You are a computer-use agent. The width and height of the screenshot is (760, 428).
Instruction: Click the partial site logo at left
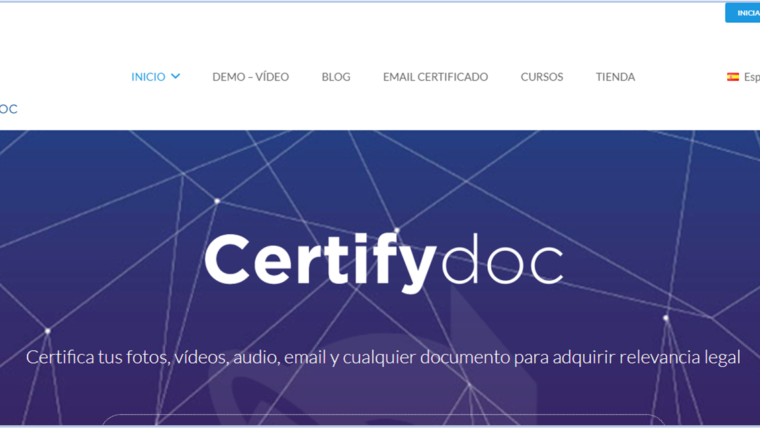[8, 109]
